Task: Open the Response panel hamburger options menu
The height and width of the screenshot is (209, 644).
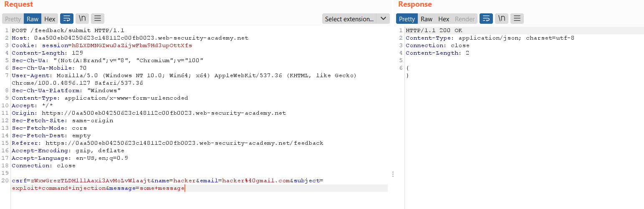Action: [x=517, y=19]
